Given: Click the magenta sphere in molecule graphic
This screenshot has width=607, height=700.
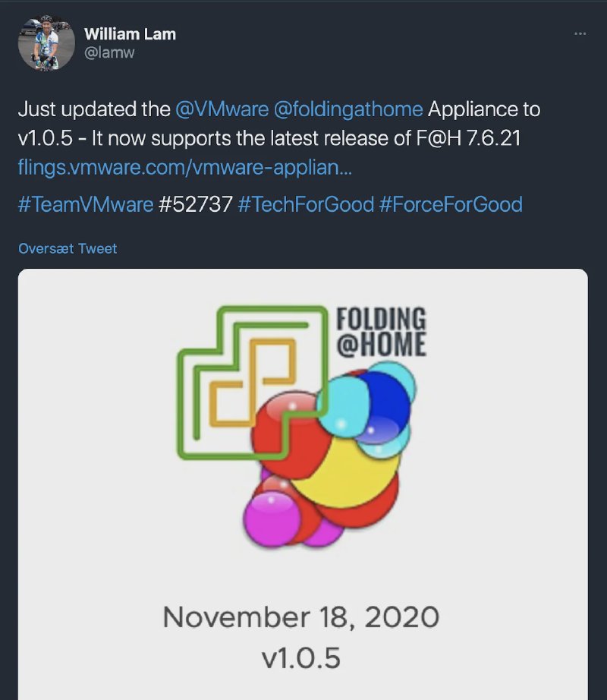Looking at the screenshot, I should pyautogui.click(x=271, y=519).
